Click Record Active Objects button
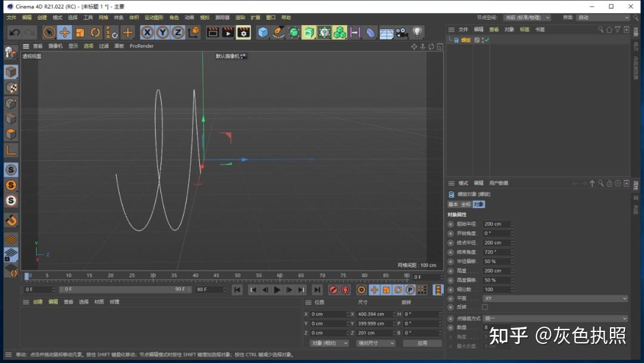This screenshot has width=644, height=363. pos(333,290)
